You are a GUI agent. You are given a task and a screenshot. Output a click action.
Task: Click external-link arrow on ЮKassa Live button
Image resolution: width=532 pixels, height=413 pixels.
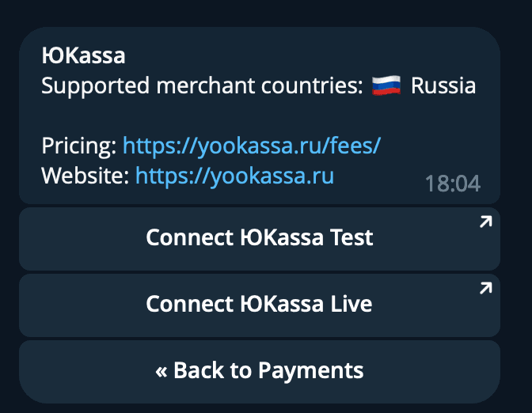tap(485, 290)
